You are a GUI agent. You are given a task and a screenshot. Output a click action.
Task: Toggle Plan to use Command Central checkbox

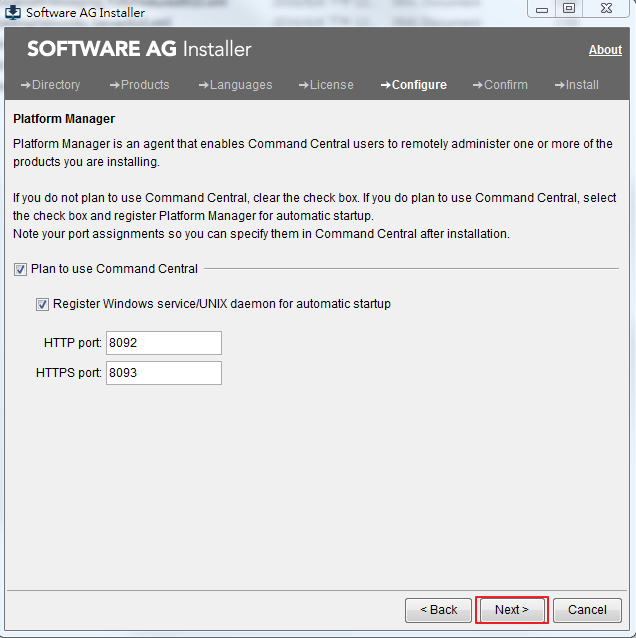click(20, 269)
